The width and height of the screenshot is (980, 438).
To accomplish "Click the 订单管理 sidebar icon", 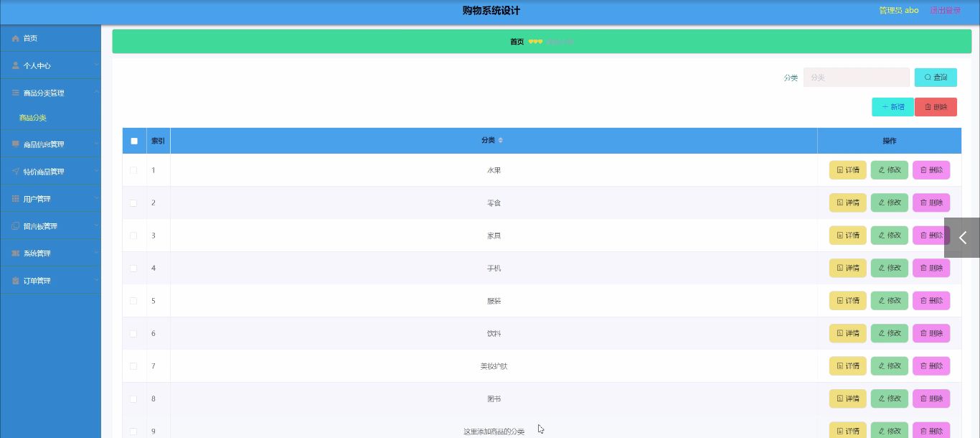I will point(14,280).
